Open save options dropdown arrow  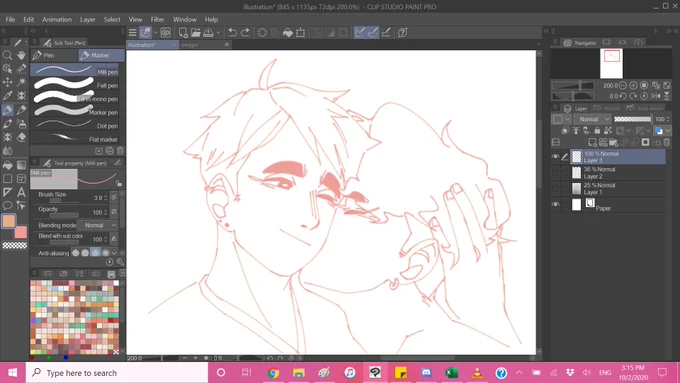click(219, 33)
